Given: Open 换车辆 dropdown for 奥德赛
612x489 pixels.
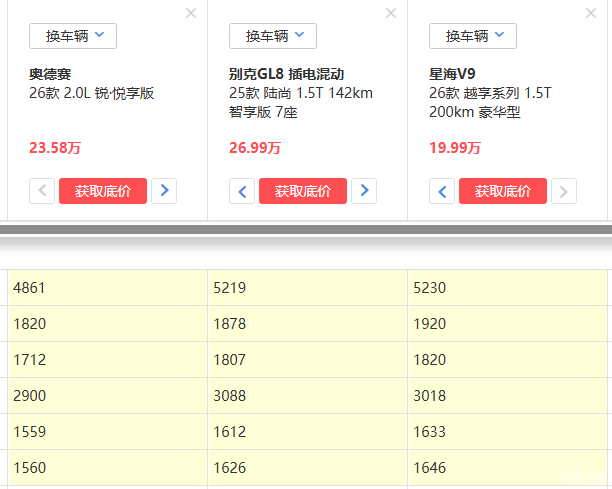Looking at the screenshot, I should pos(73,36).
